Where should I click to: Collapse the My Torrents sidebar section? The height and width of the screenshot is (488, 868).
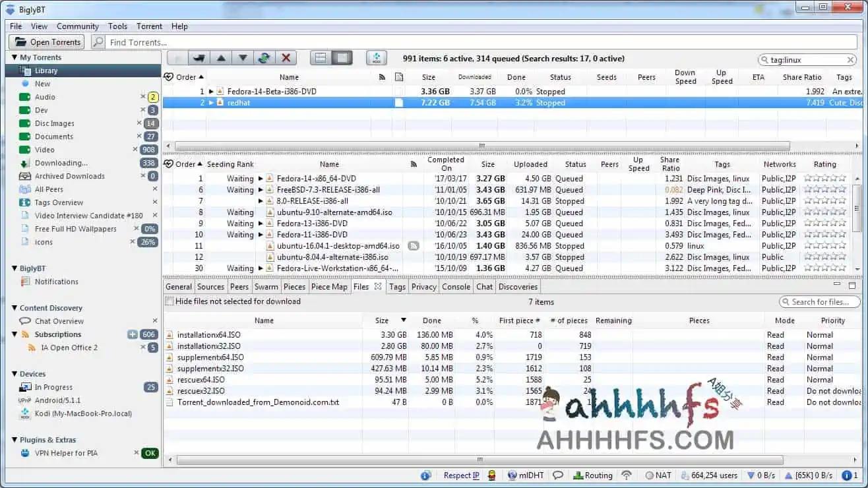click(15, 57)
